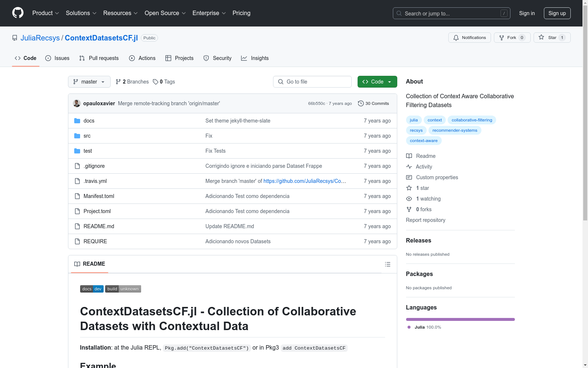
Task: Click the docs dev badge
Action: [x=92, y=289]
